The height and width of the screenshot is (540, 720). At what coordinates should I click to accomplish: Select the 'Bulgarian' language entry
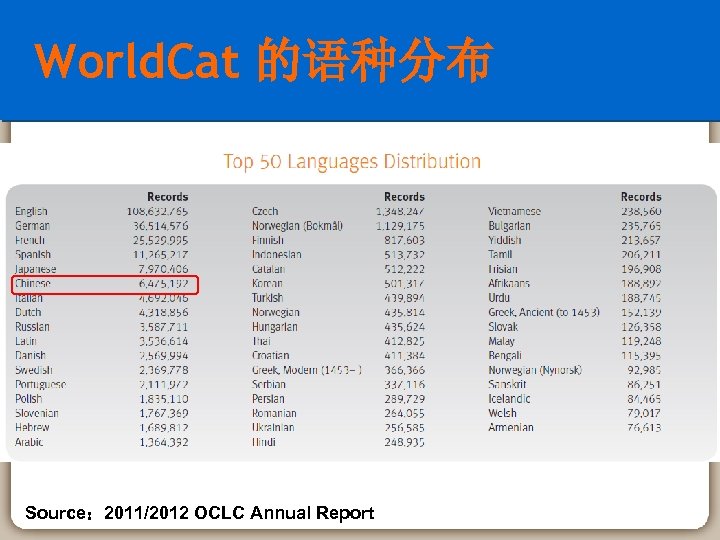pos(509,226)
